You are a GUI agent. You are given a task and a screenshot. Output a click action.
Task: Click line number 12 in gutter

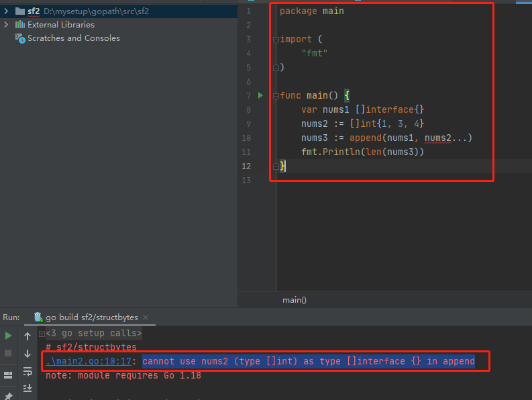246,166
